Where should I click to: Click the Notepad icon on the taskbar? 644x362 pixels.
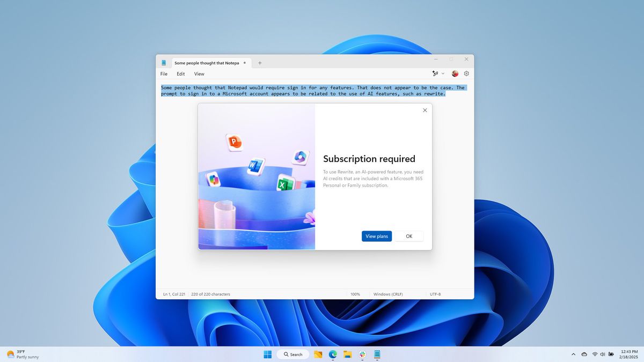point(377,354)
